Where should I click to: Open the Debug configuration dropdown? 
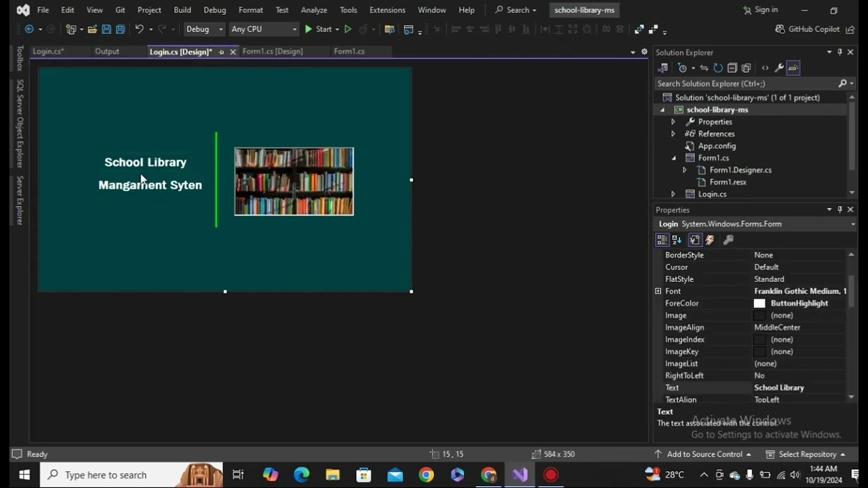click(204, 29)
